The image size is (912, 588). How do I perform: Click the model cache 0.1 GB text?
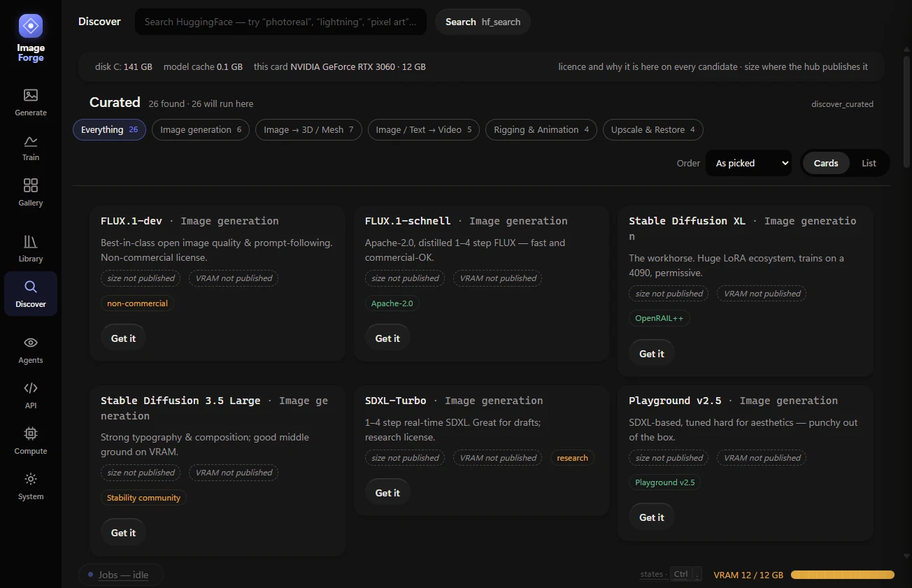tap(203, 67)
